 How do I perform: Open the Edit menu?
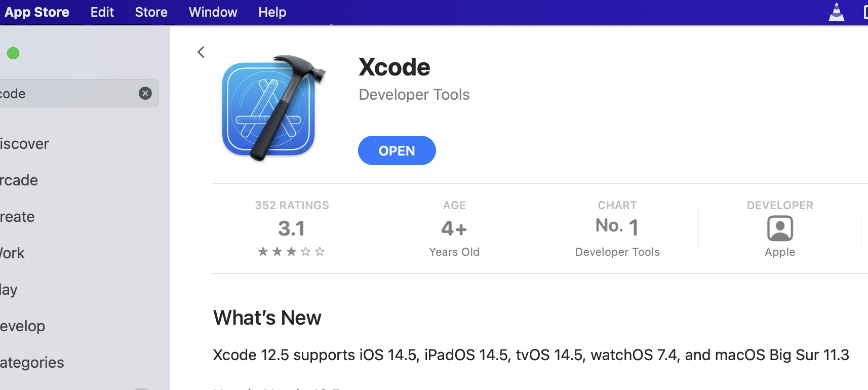pos(102,12)
